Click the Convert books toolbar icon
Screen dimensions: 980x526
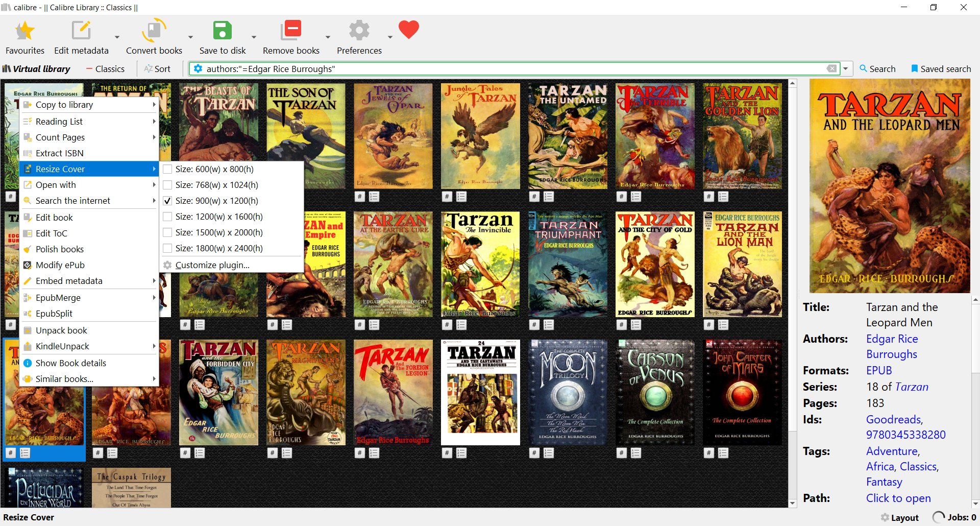pos(154,31)
